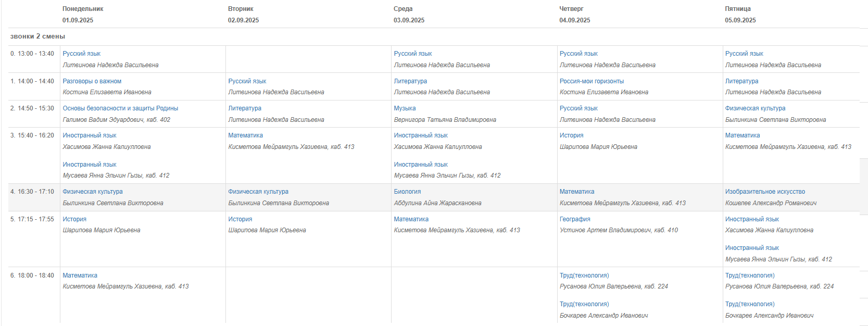The width and height of the screenshot is (868, 326).
Task: Open Thursday's "История" lesson link
Action: [x=571, y=135]
